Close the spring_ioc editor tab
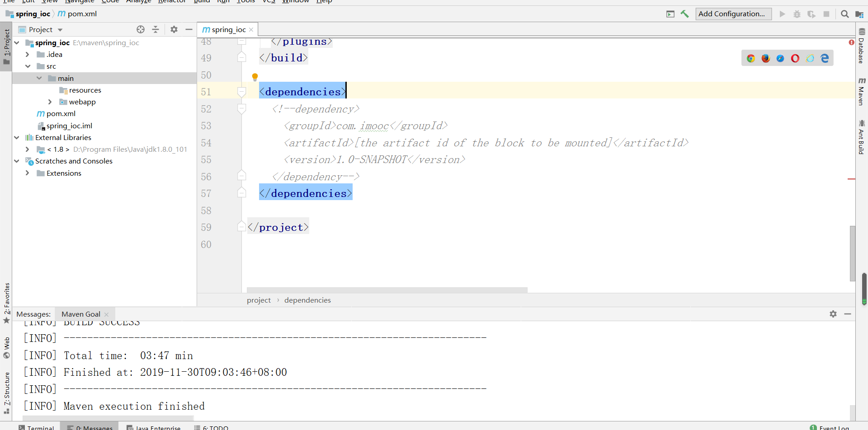Screen dimensions: 868x430 tap(251, 30)
